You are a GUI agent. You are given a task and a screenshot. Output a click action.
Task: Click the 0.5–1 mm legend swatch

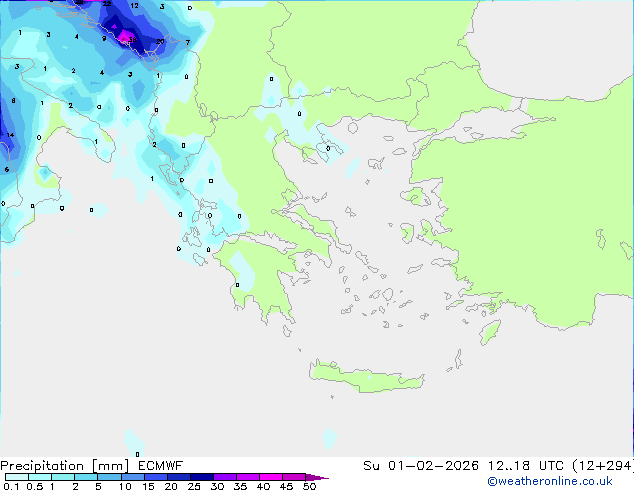click(40, 477)
